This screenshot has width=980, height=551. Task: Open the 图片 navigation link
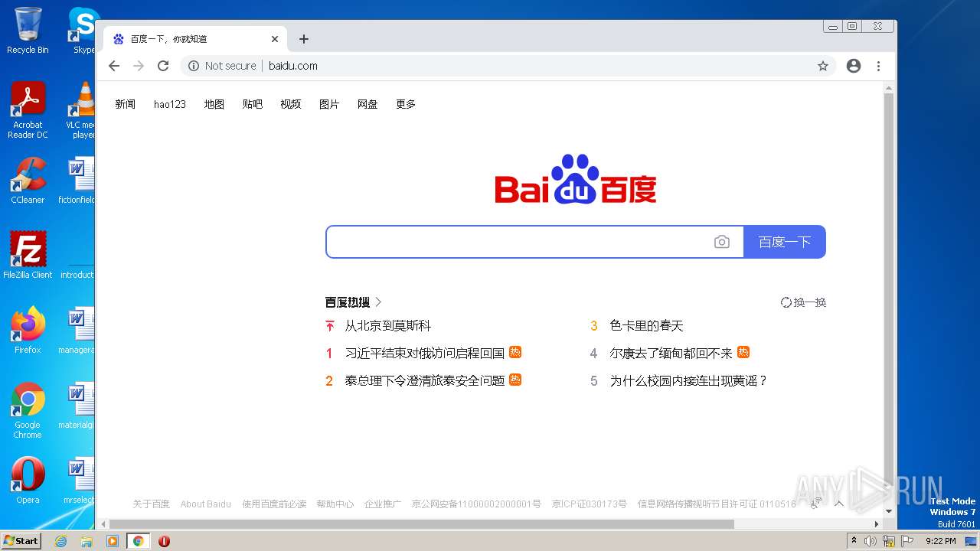pos(329,104)
